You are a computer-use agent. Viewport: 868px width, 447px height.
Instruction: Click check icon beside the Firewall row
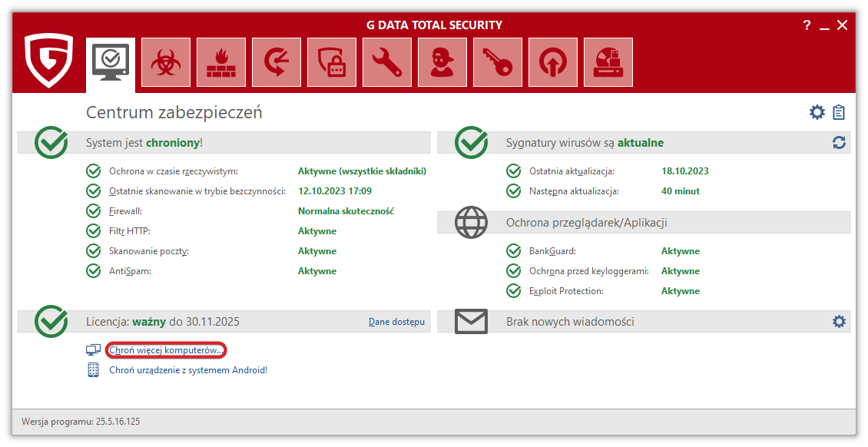[93, 210]
